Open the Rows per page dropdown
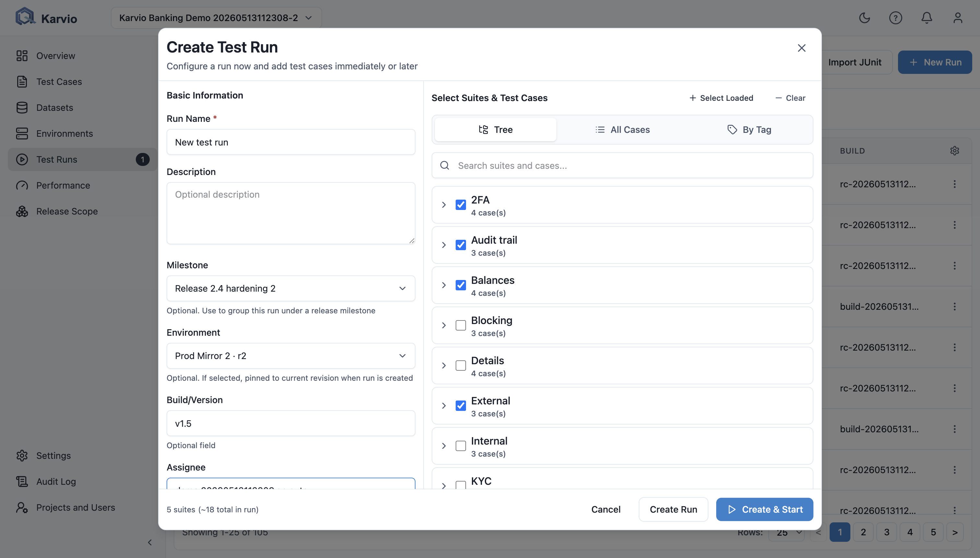 tap(787, 532)
